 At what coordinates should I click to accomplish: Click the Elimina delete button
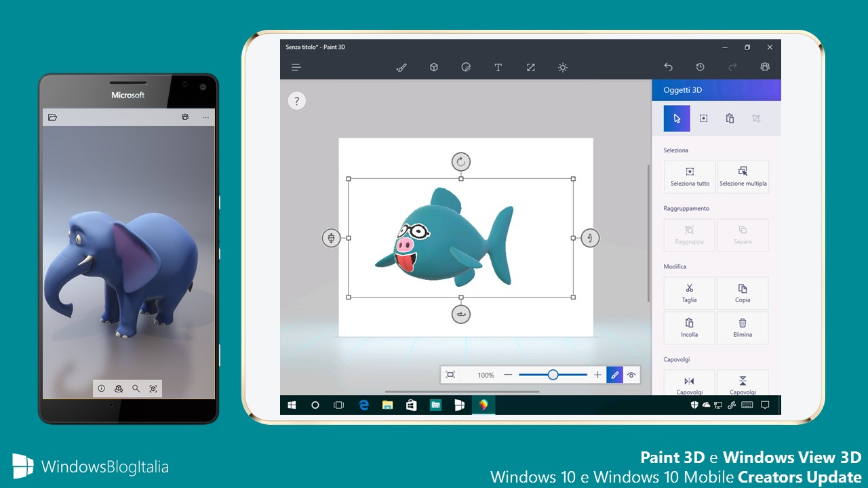pos(743,328)
